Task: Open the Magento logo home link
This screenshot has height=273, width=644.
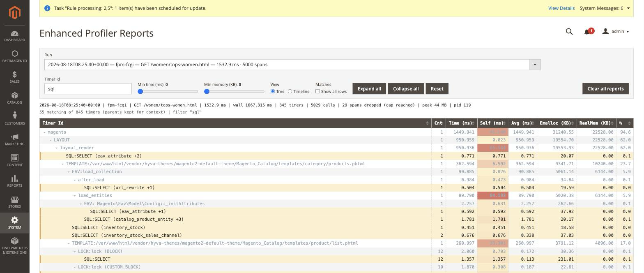Action: click(14, 13)
